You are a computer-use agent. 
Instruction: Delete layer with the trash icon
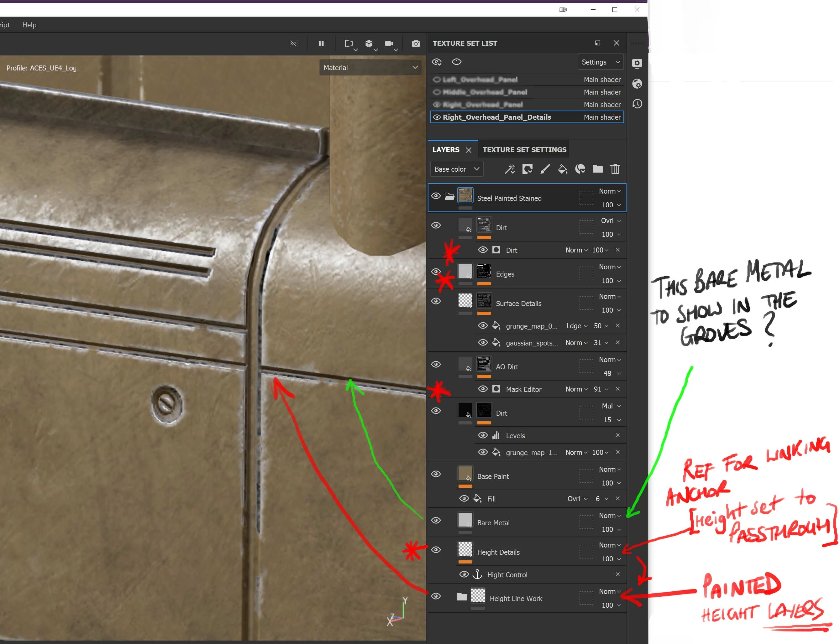[x=615, y=169]
